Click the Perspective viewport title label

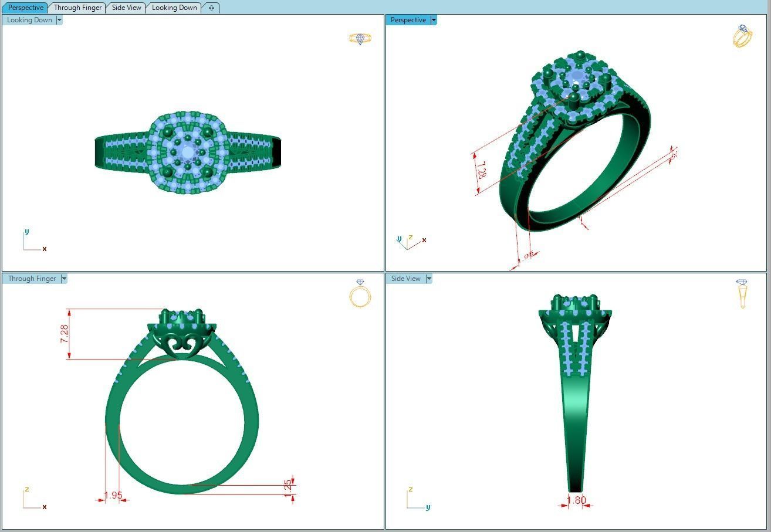click(x=408, y=20)
